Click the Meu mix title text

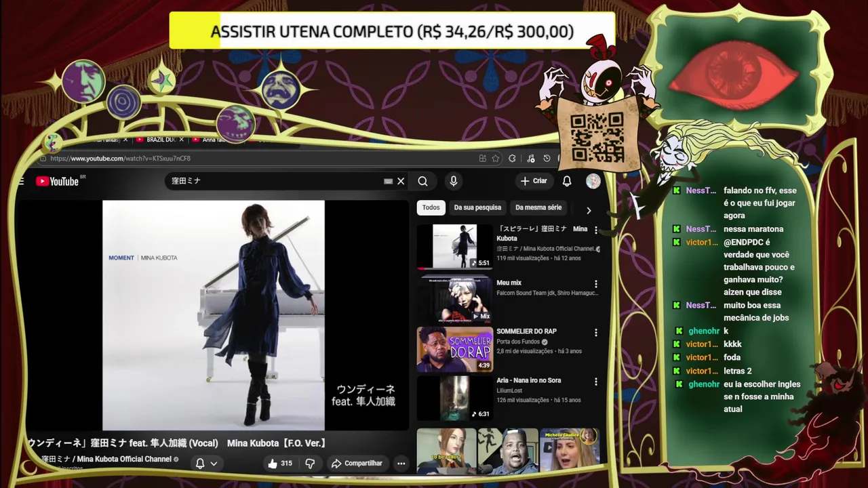[509, 283]
